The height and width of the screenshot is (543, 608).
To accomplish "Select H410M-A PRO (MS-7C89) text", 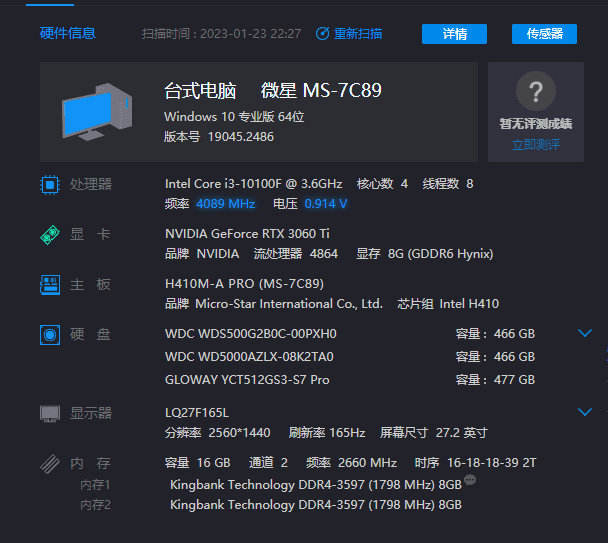I will point(244,284).
